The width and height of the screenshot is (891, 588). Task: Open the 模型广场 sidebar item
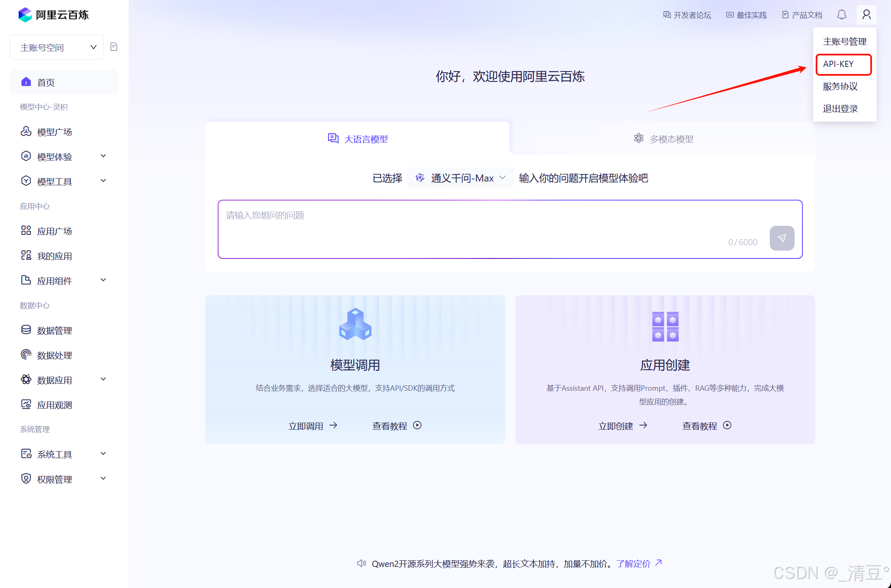click(64, 131)
